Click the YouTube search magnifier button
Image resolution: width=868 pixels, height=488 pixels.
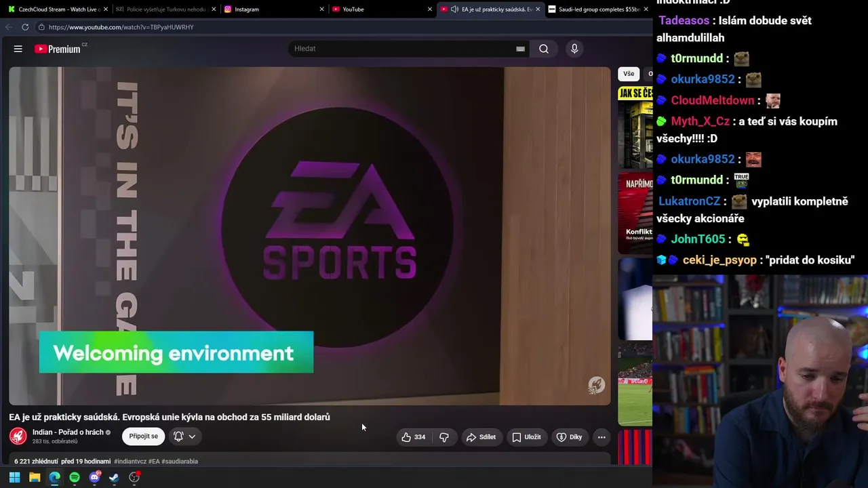coord(544,49)
